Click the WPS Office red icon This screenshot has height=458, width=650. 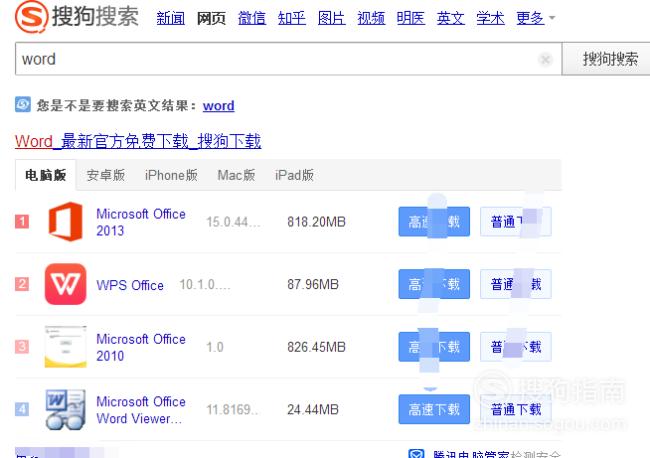[65, 284]
